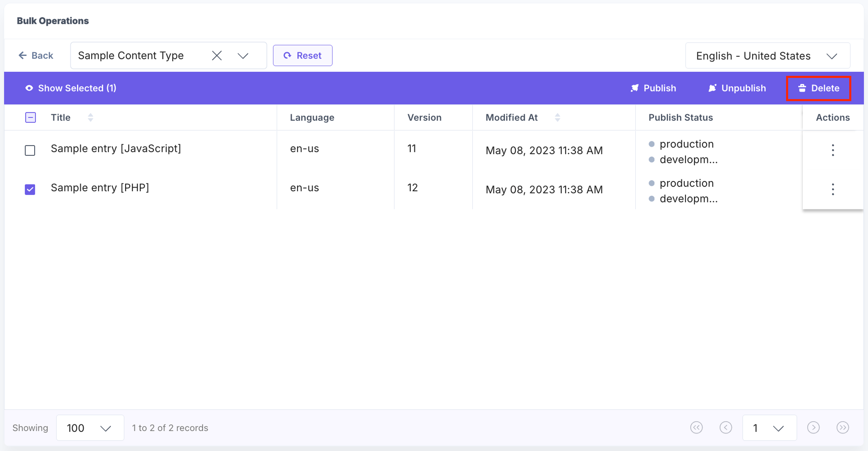
Task: Choose Unpublish in the bulk action bar
Action: (x=737, y=88)
